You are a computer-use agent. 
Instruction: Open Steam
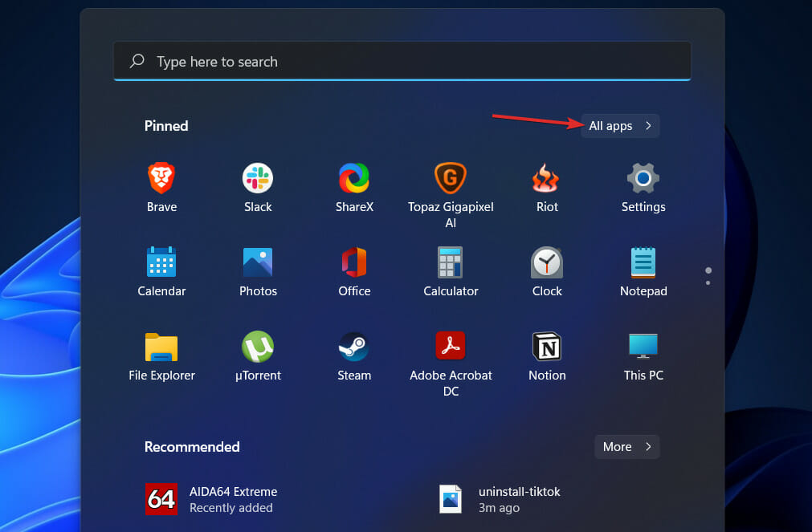click(x=354, y=356)
